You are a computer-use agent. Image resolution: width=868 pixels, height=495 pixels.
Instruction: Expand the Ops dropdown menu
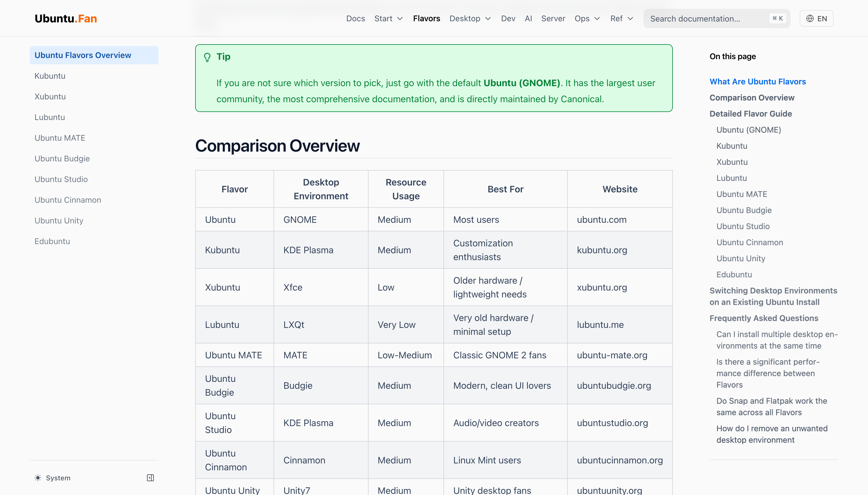[587, 18]
